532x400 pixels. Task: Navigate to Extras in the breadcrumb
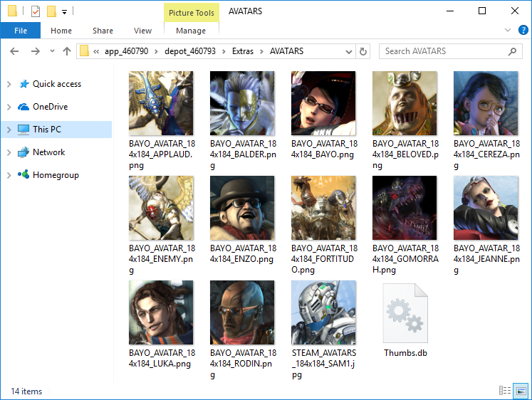tap(242, 51)
